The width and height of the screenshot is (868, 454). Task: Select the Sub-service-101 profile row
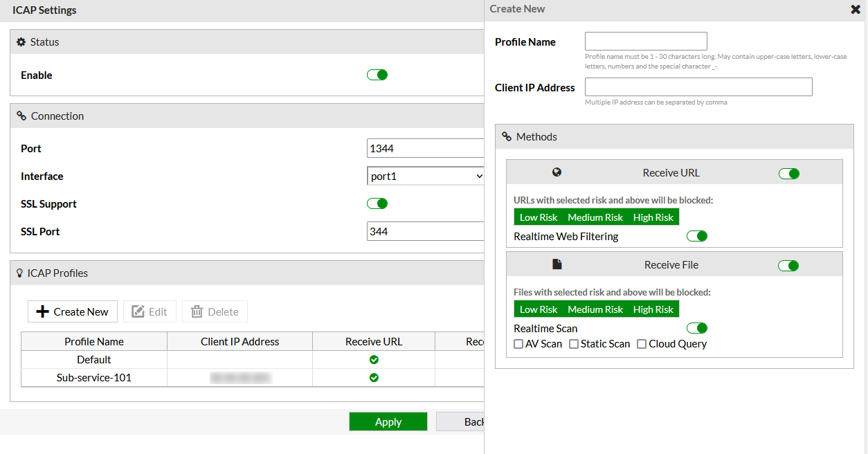93,377
